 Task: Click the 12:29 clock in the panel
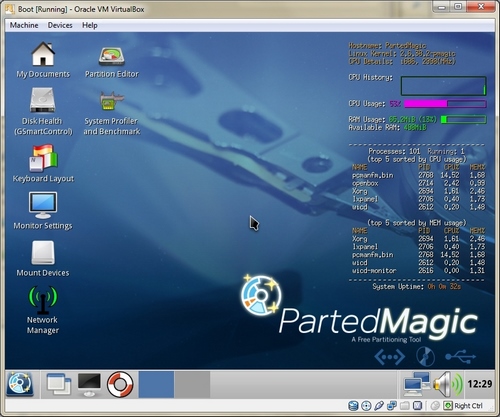point(480,384)
